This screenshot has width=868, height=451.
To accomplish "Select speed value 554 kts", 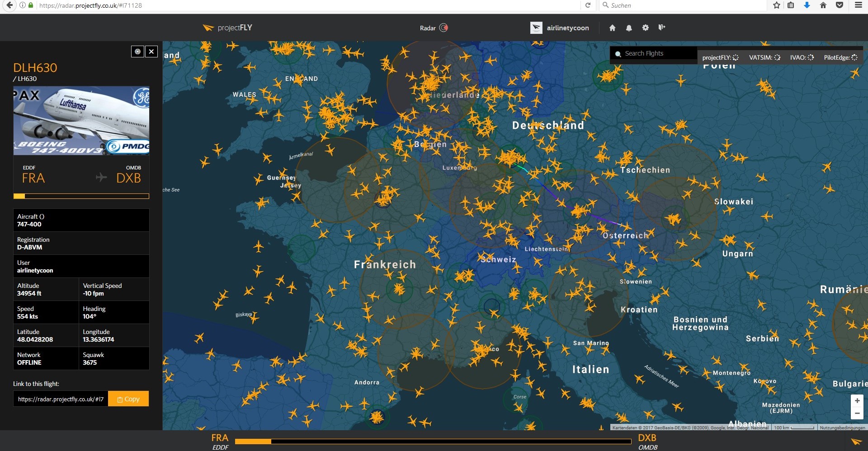I will (28, 316).
